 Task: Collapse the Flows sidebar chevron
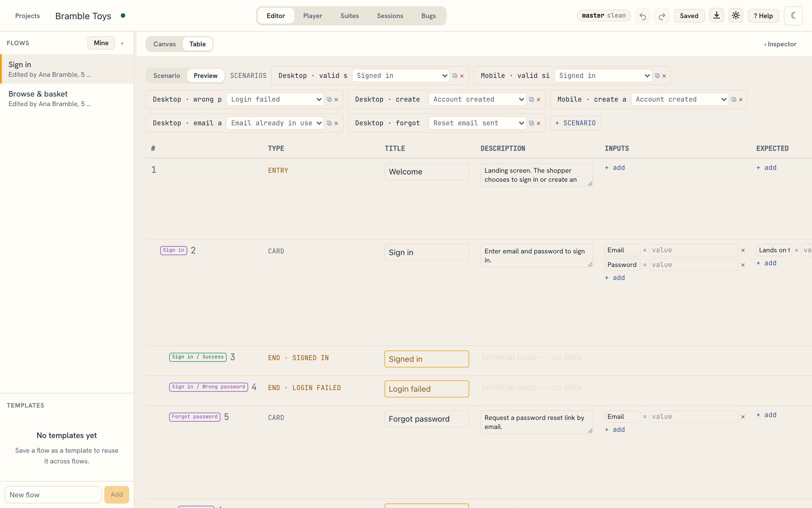point(122,43)
